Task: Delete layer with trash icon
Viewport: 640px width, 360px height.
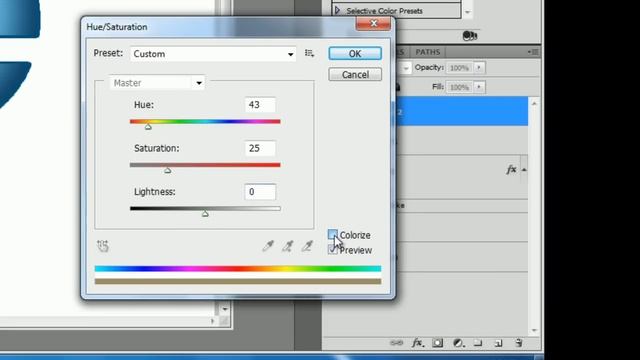Action: pos(519,343)
